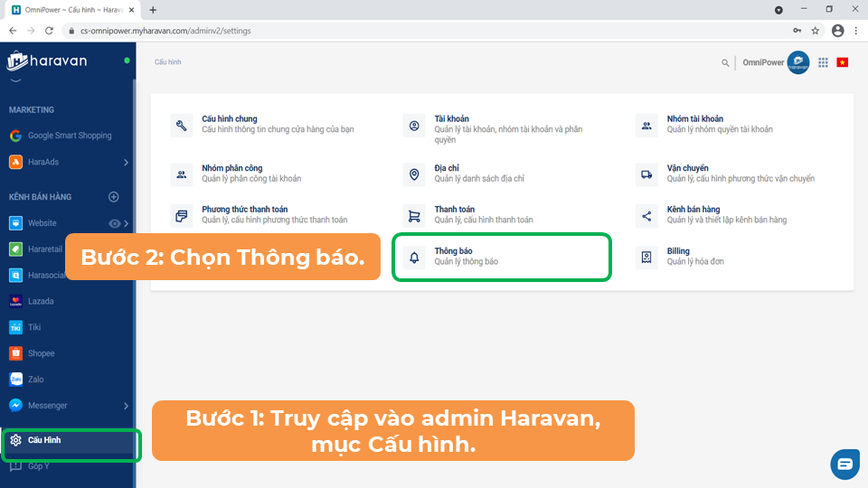The height and width of the screenshot is (488, 868).
Task: Select the Vận chuyển truck icon
Action: coord(646,174)
